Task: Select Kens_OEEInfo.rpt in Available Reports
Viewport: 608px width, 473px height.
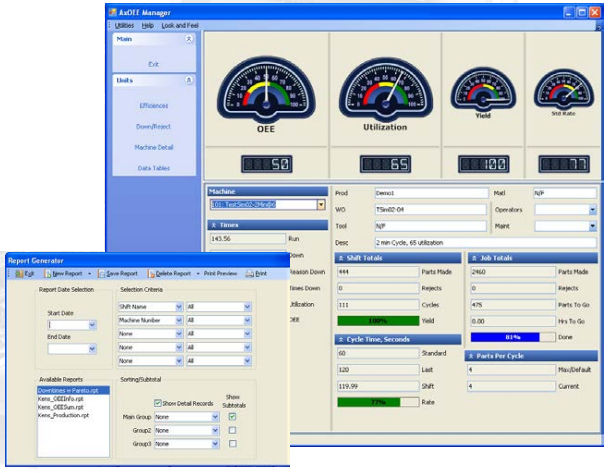Action: point(61,399)
